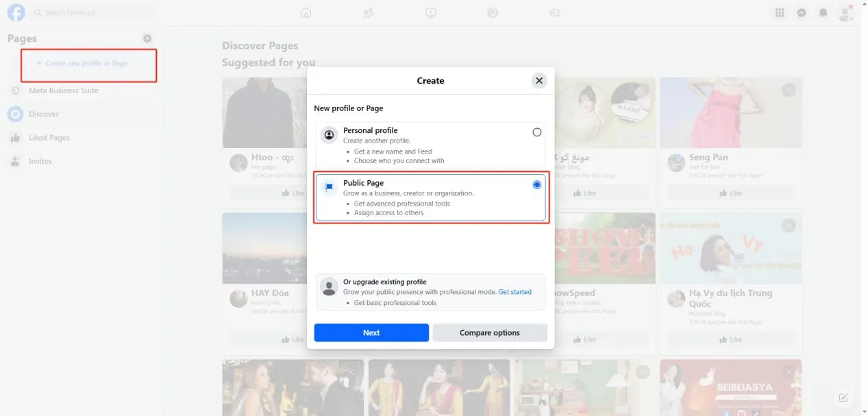
Task: Click the Htoo page avatar
Action: coord(238,162)
